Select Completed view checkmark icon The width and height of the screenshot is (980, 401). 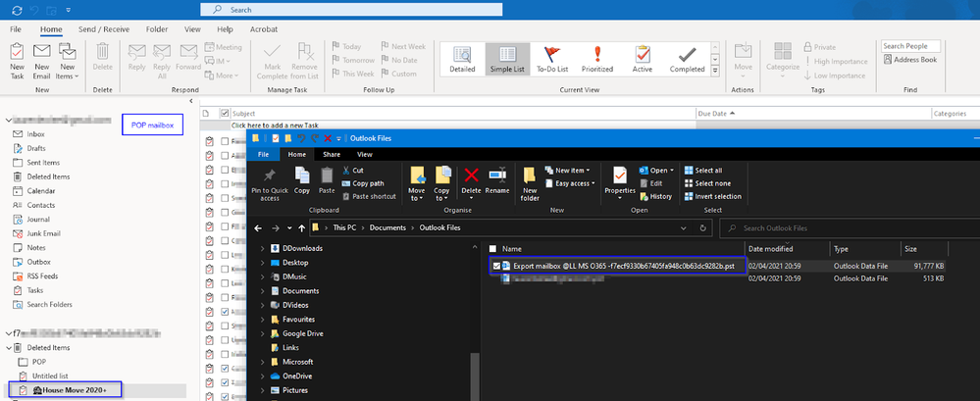(687, 60)
